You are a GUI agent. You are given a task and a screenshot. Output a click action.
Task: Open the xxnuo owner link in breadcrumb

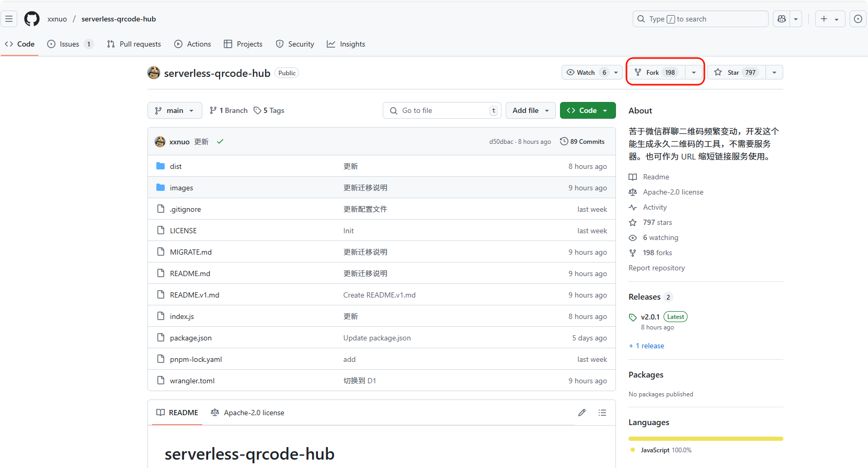tap(57, 19)
